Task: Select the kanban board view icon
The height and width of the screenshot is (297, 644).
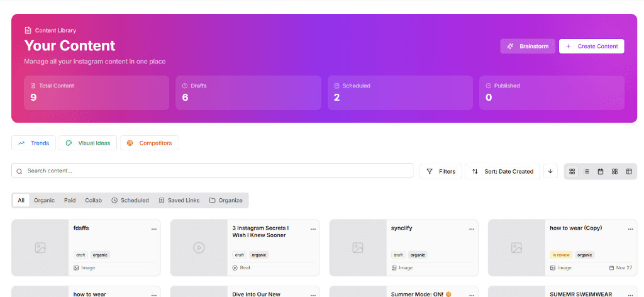Action: [614, 171]
